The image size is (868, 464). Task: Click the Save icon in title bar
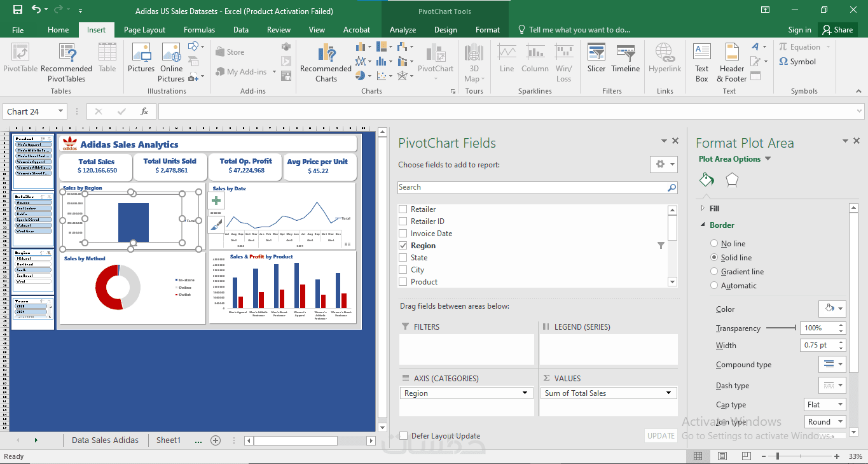coord(18,10)
